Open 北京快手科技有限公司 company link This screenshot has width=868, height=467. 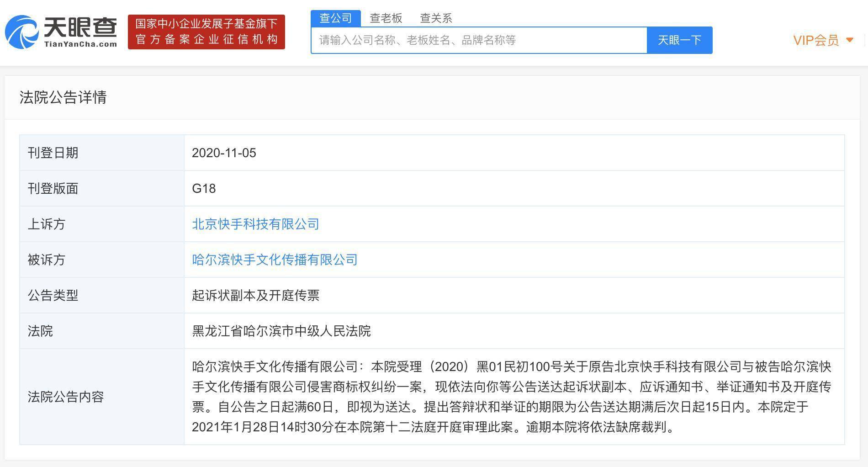coord(255,224)
